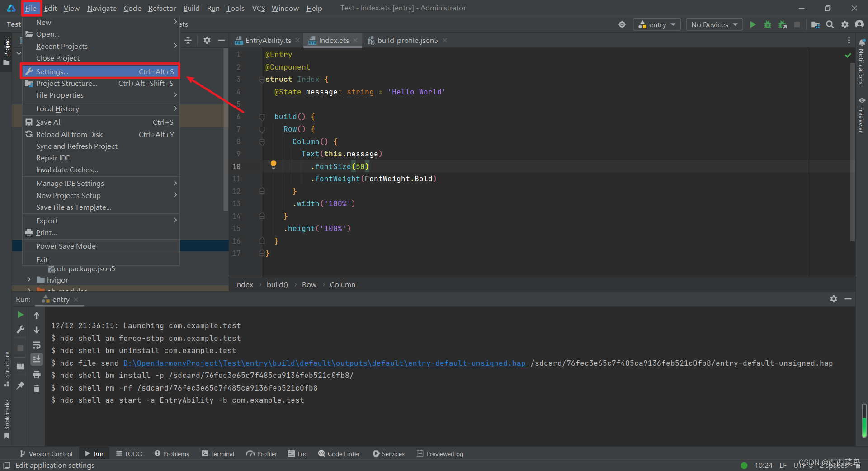868x471 pixels.
Task: Expand the hvigor folder
Action: pos(29,280)
